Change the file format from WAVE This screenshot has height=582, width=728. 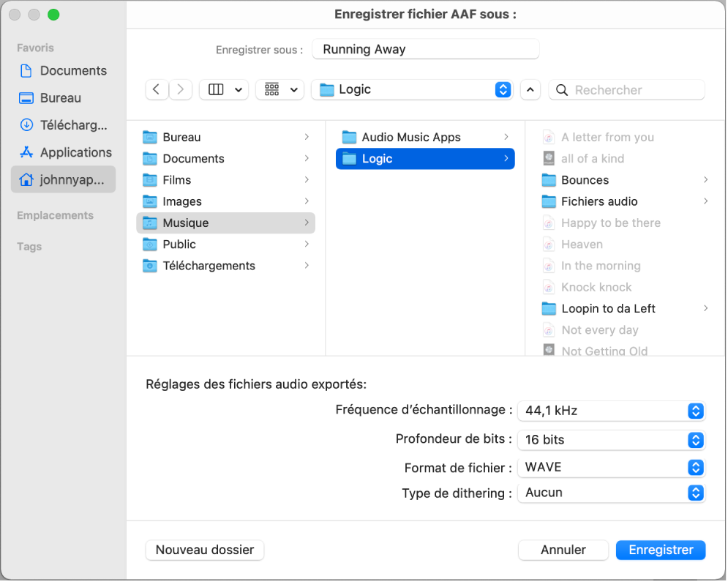coord(611,467)
